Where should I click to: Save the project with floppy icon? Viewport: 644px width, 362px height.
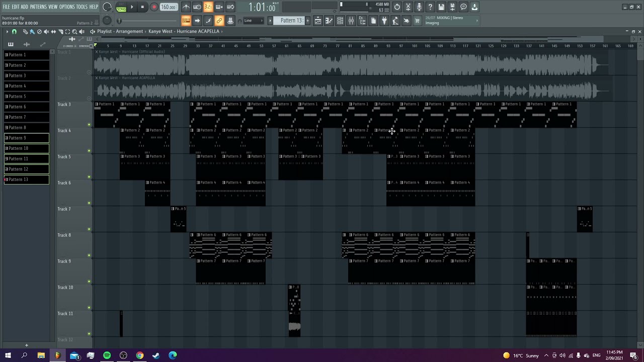(x=441, y=7)
